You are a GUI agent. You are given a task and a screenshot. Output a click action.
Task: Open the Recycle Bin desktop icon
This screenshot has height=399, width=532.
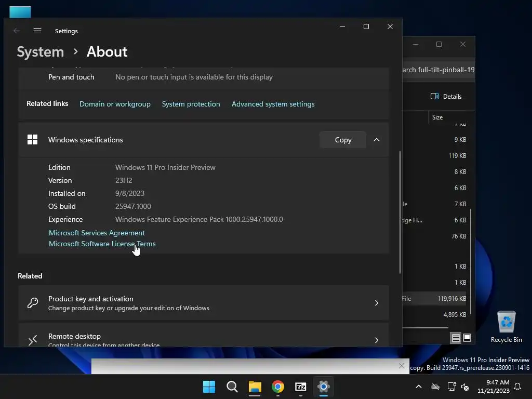pyautogui.click(x=506, y=327)
